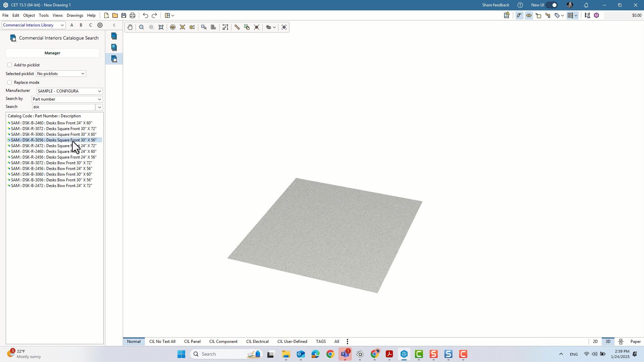Click the stretch/scale rectangle tool
The image size is (644, 362).
[225, 27]
